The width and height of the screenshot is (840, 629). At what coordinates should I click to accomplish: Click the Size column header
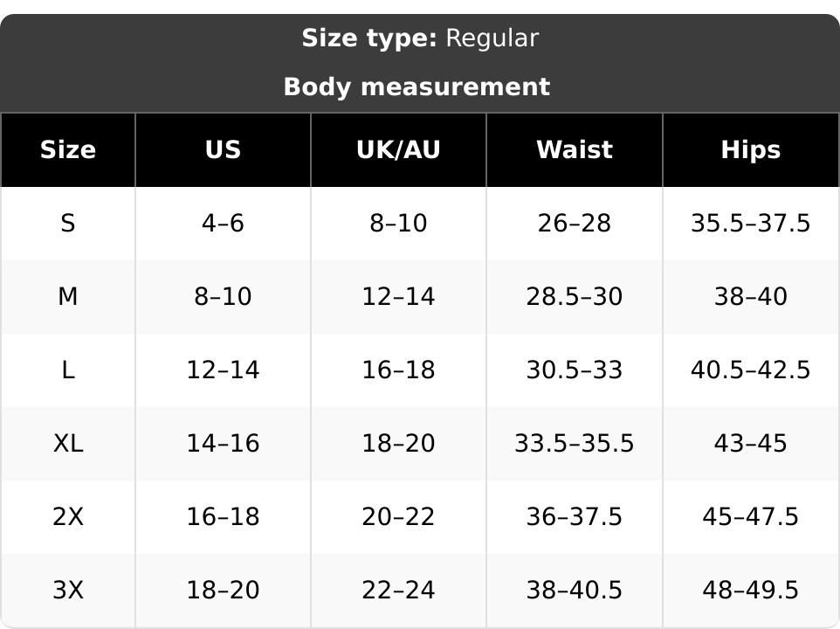pyautogui.click(x=68, y=150)
